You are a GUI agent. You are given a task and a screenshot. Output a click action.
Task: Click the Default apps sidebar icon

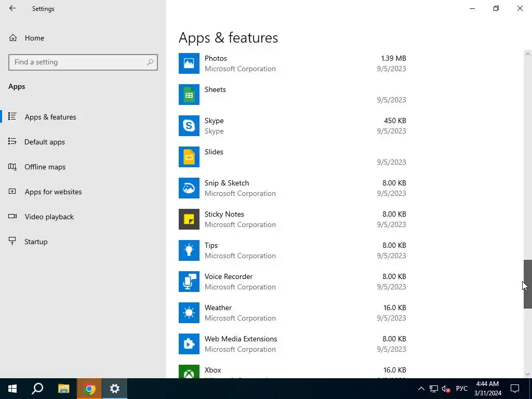pyautogui.click(x=12, y=141)
